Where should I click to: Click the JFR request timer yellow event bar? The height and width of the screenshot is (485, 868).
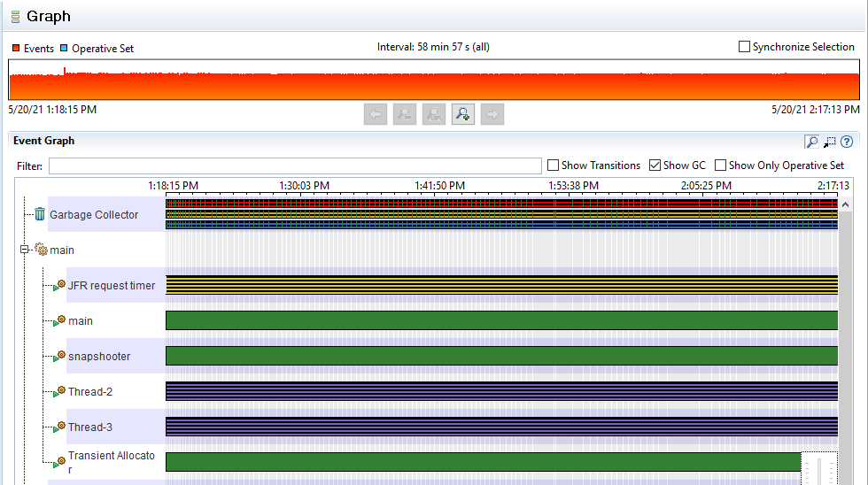(501, 285)
